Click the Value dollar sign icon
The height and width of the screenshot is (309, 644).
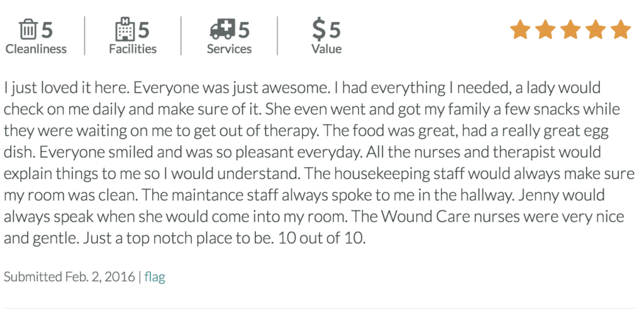319,30
